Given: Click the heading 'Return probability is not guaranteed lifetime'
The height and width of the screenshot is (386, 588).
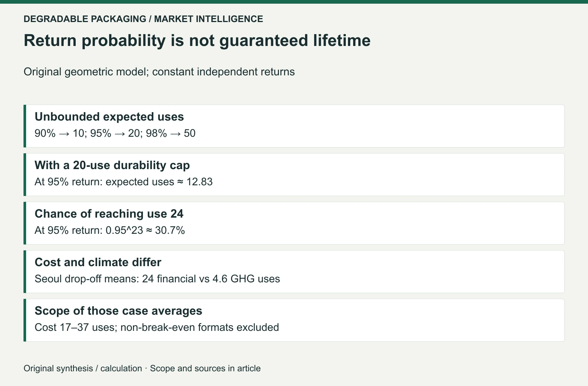Looking at the screenshot, I should tap(197, 40).
